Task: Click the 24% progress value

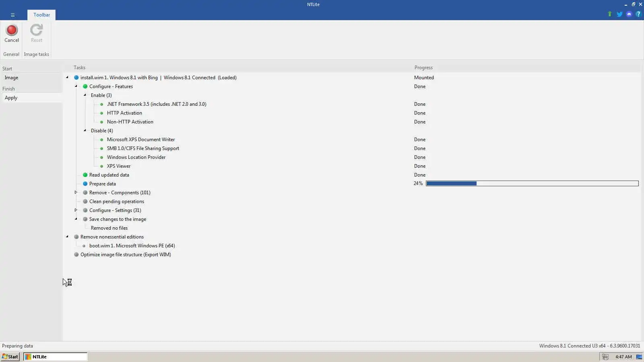Action: (x=418, y=183)
